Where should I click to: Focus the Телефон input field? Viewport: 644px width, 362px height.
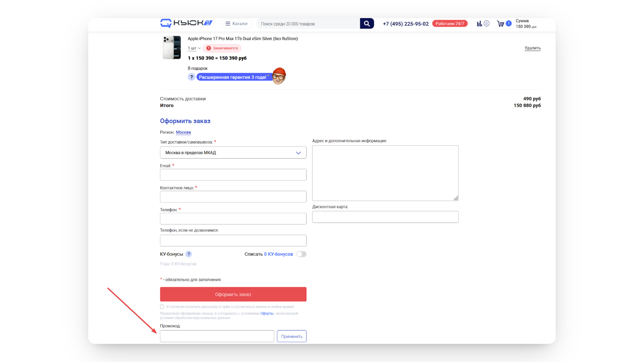pyautogui.click(x=233, y=219)
